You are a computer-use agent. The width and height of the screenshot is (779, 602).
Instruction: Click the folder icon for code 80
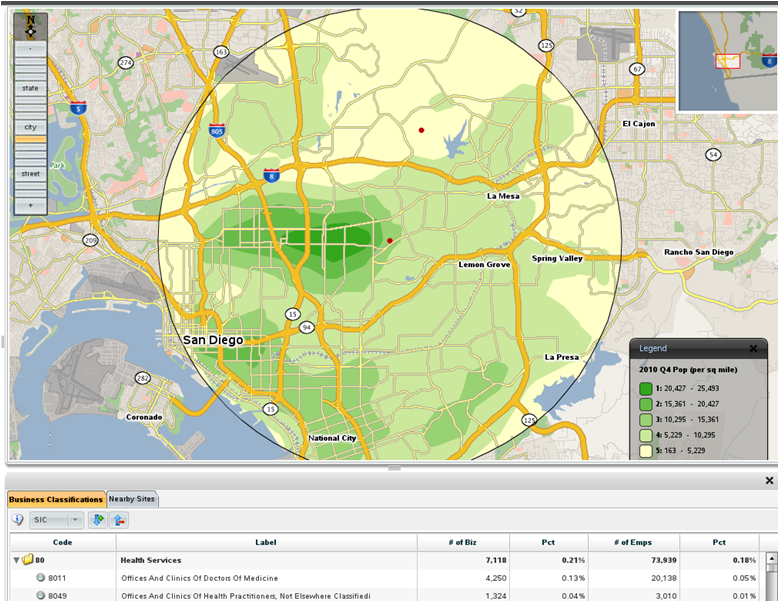click(28, 560)
